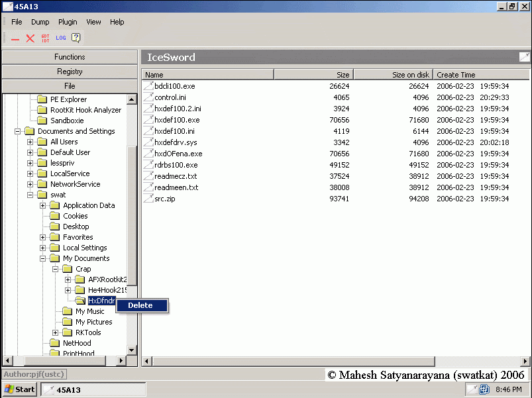Select hxdef100.exe file icon
Image resolution: width=532 pixels, height=398 pixels.
pos(148,119)
